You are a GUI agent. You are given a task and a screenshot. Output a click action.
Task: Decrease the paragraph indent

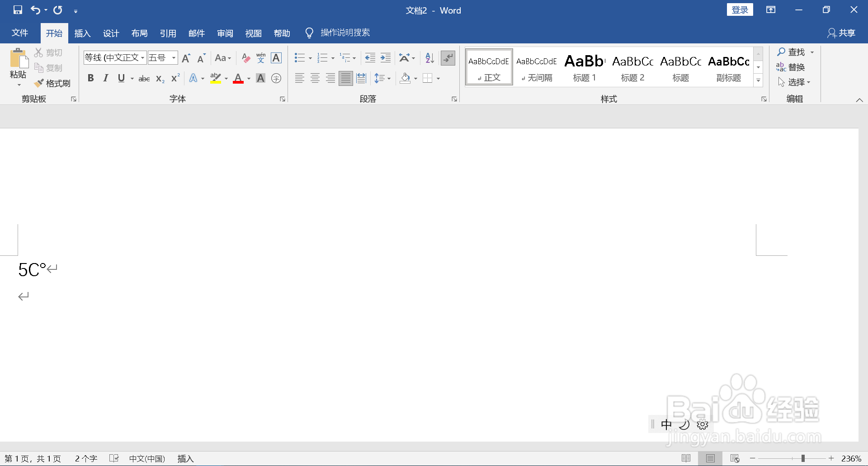[370, 58]
